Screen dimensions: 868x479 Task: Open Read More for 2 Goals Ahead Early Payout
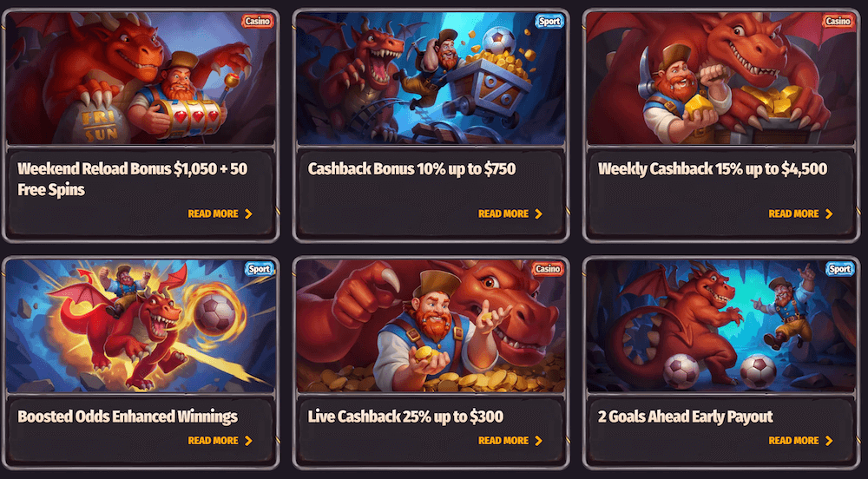tap(800, 441)
